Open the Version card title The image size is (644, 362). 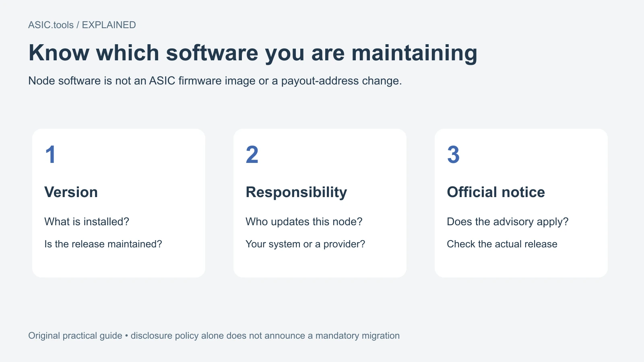point(71,192)
